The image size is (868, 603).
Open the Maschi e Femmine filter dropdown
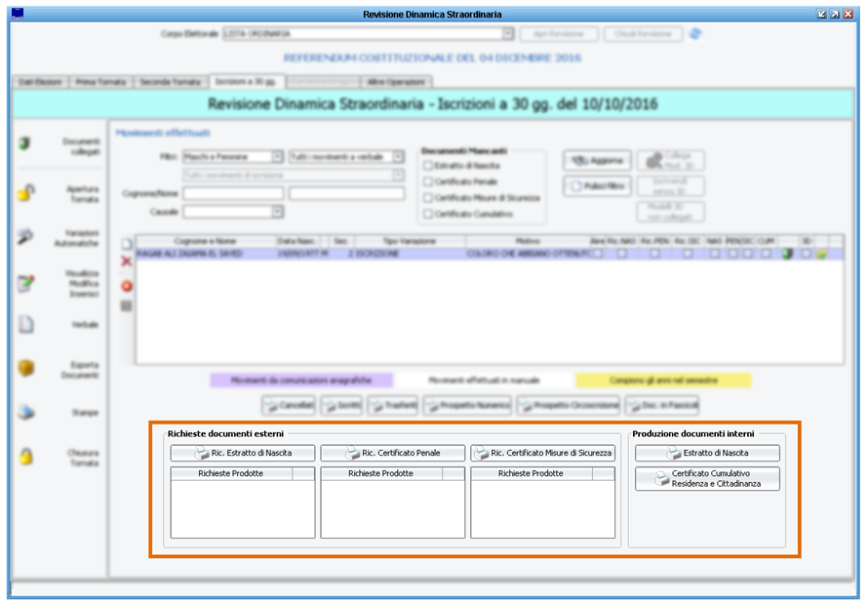(x=277, y=157)
